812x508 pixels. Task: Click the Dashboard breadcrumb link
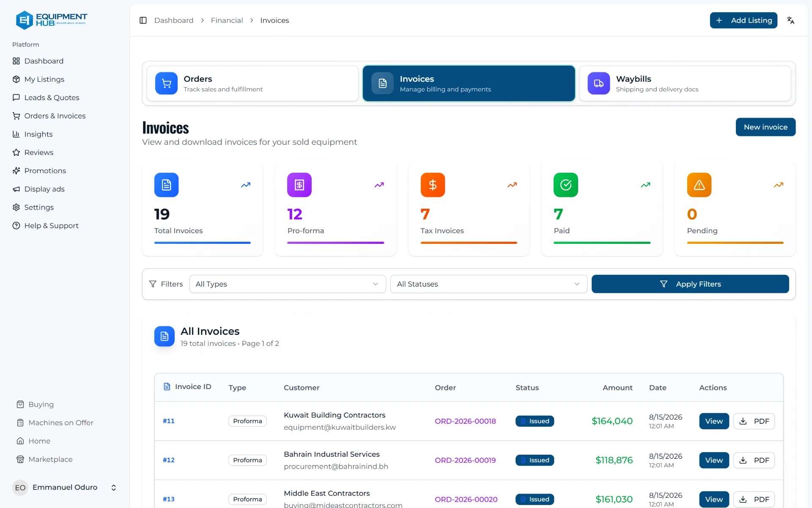tap(174, 20)
